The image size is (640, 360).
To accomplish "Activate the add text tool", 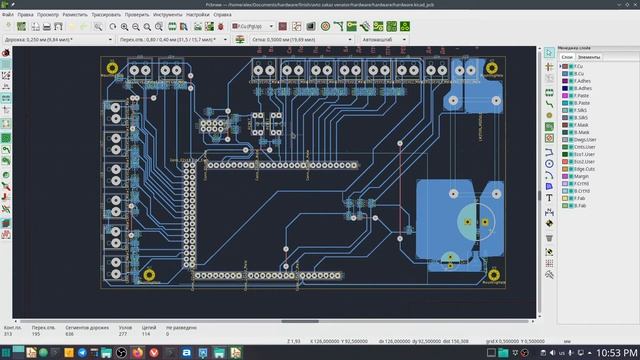I will [549, 198].
